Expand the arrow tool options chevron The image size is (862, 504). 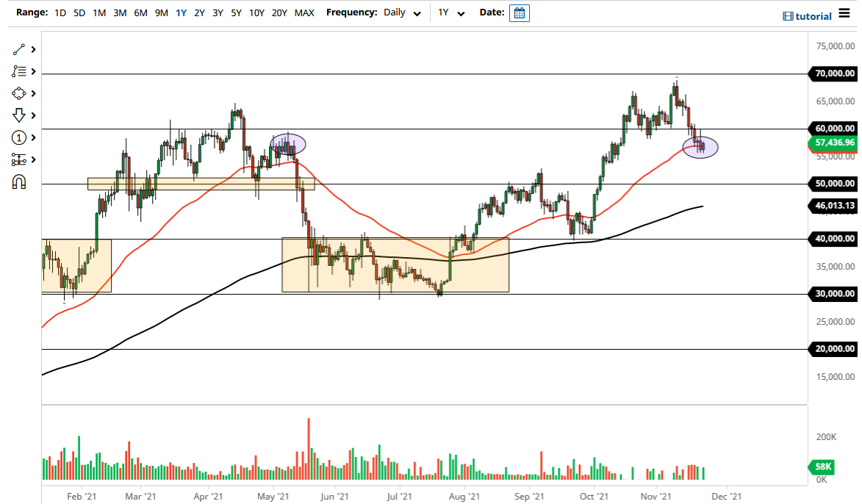coord(32,115)
